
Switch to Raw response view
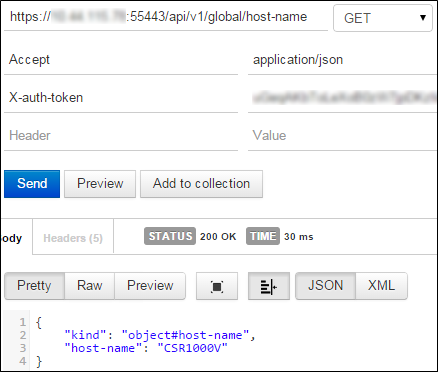pyautogui.click(x=90, y=286)
